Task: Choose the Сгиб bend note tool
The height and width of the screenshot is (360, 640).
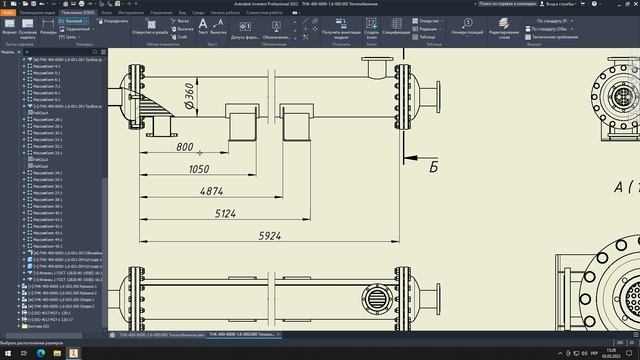Action: 179,37
